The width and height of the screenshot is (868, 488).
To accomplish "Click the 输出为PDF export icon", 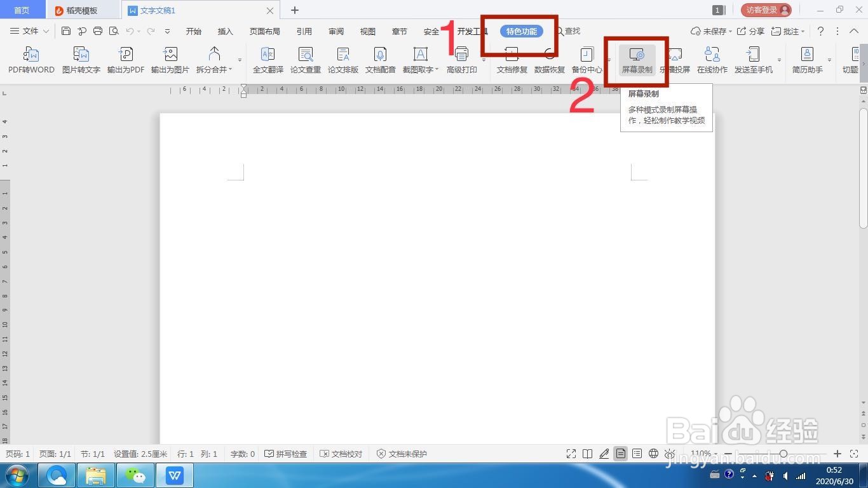I will [125, 60].
